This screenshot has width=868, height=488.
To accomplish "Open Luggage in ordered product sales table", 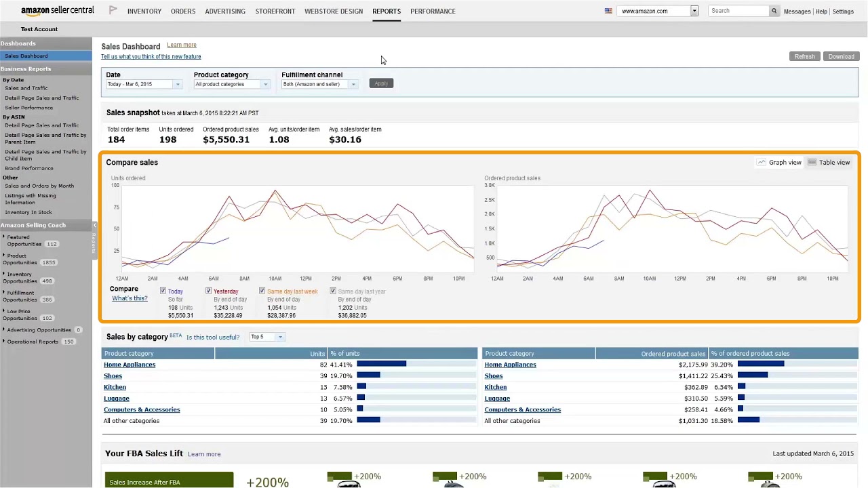I will [497, 399].
